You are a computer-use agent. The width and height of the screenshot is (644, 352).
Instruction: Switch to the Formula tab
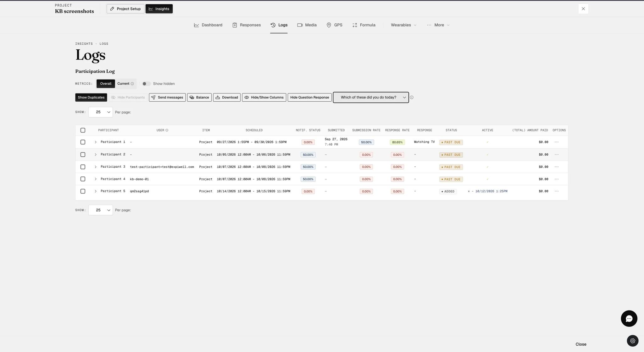click(x=364, y=25)
